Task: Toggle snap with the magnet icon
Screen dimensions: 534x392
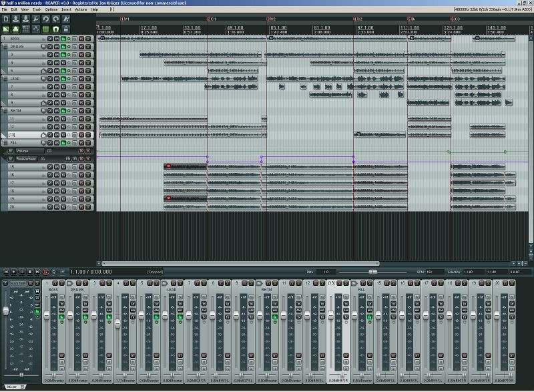Action: point(56,29)
